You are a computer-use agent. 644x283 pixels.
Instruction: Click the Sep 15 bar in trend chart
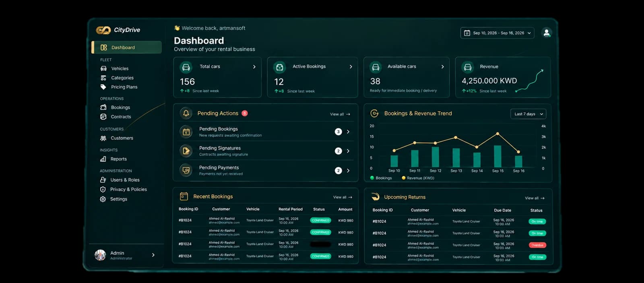[x=497, y=156]
